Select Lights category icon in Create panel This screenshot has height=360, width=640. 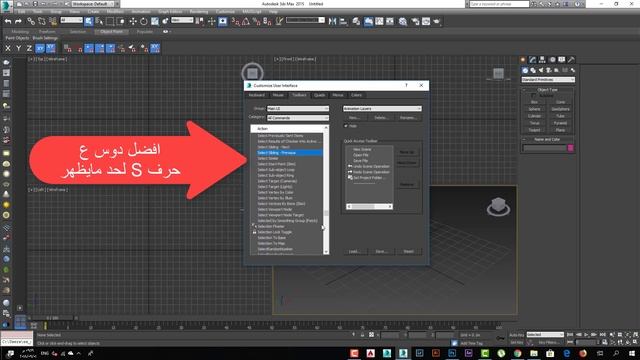click(541, 70)
